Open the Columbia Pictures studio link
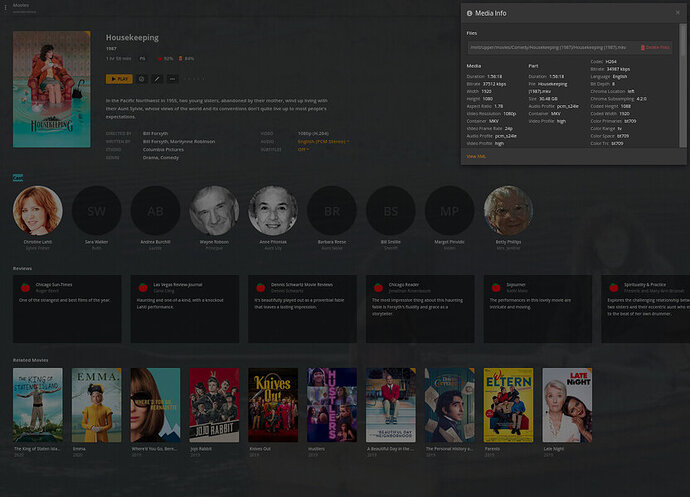The height and width of the screenshot is (497, 690). [x=163, y=149]
